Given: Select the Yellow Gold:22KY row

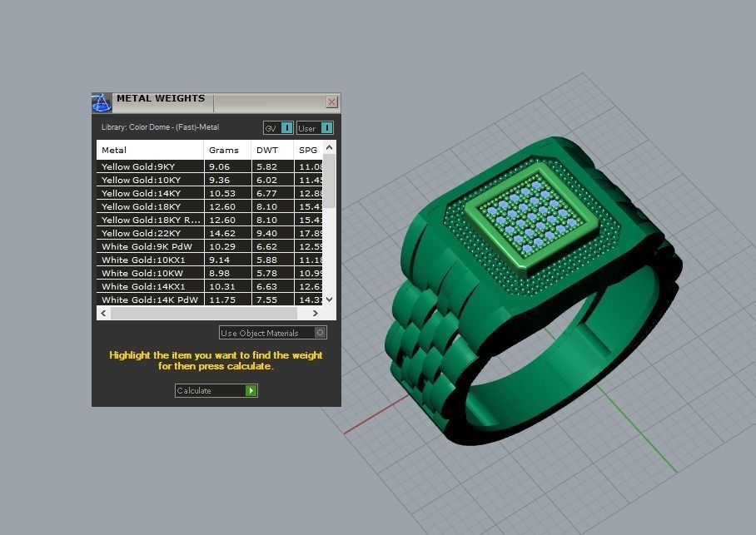Looking at the screenshot, I should 209,233.
